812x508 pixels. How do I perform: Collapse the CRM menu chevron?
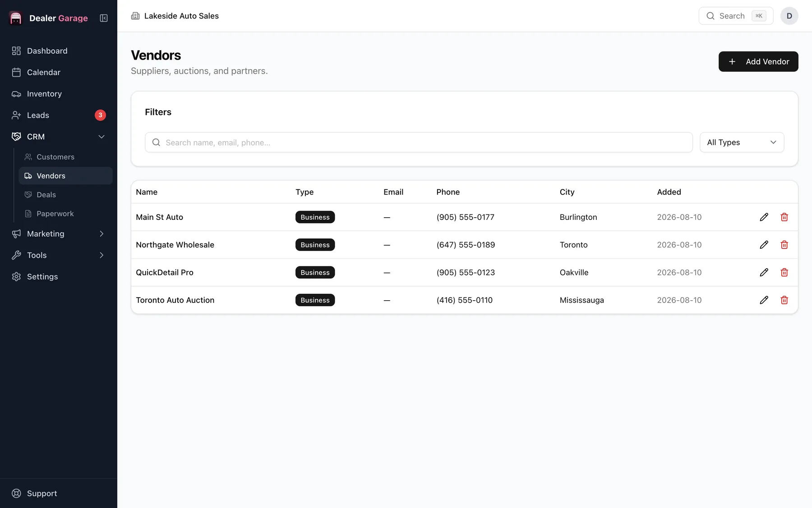[101, 137]
